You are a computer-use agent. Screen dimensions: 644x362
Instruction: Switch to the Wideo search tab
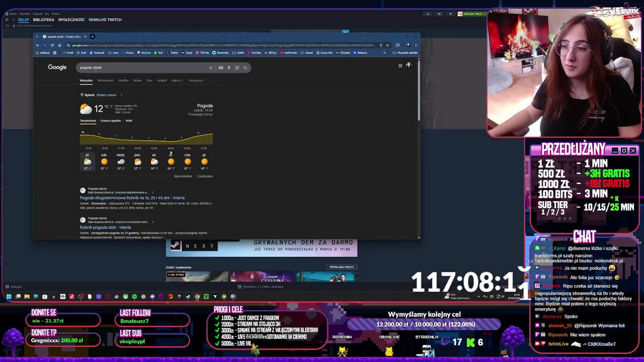tap(137, 80)
